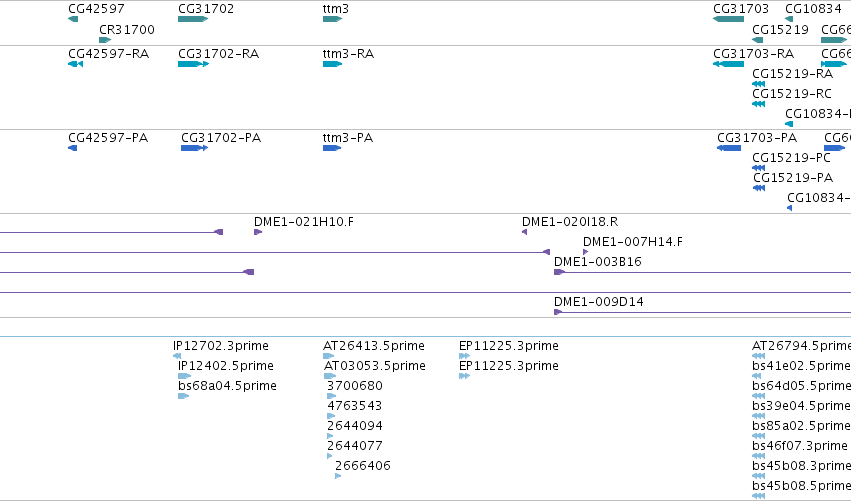
Task: Click the AT03053.5prime EST label
Action: [374, 366]
